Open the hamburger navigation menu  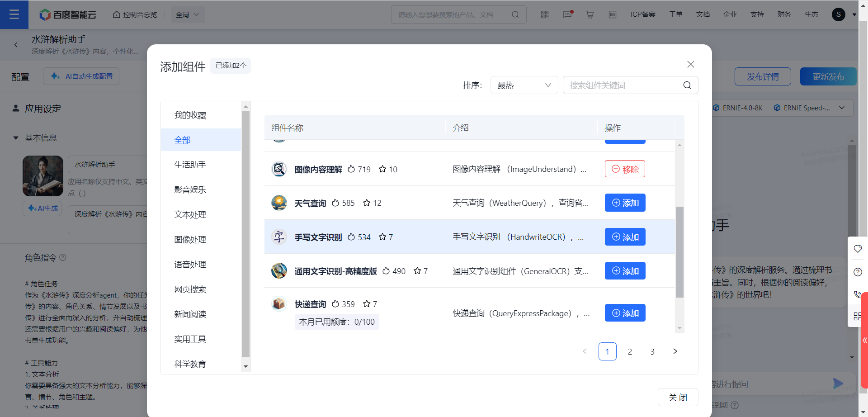tap(14, 14)
